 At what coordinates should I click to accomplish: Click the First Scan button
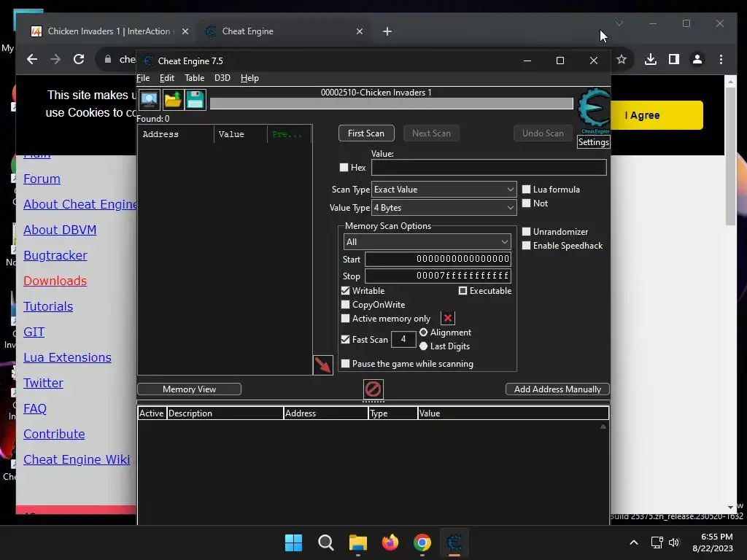tap(366, 133)
